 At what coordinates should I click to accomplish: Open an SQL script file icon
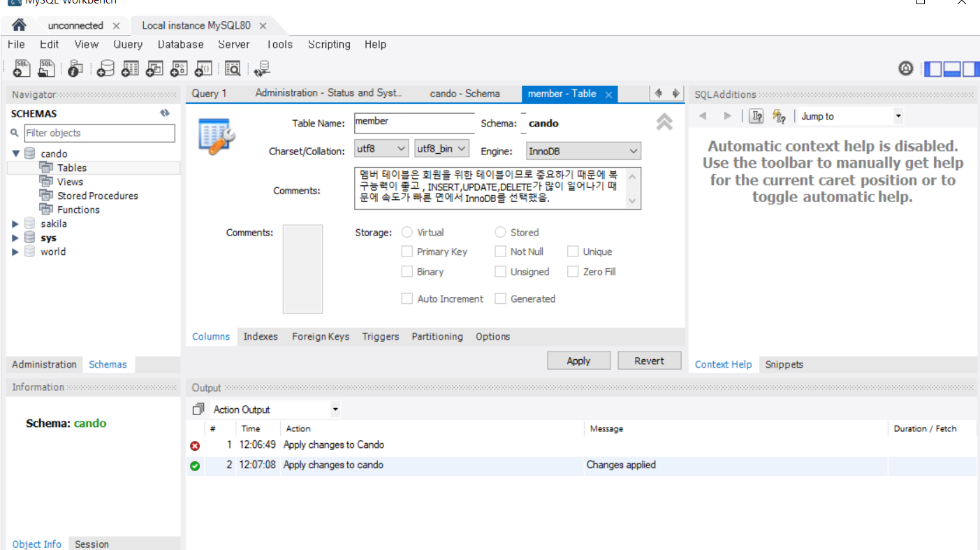point(47,68)
